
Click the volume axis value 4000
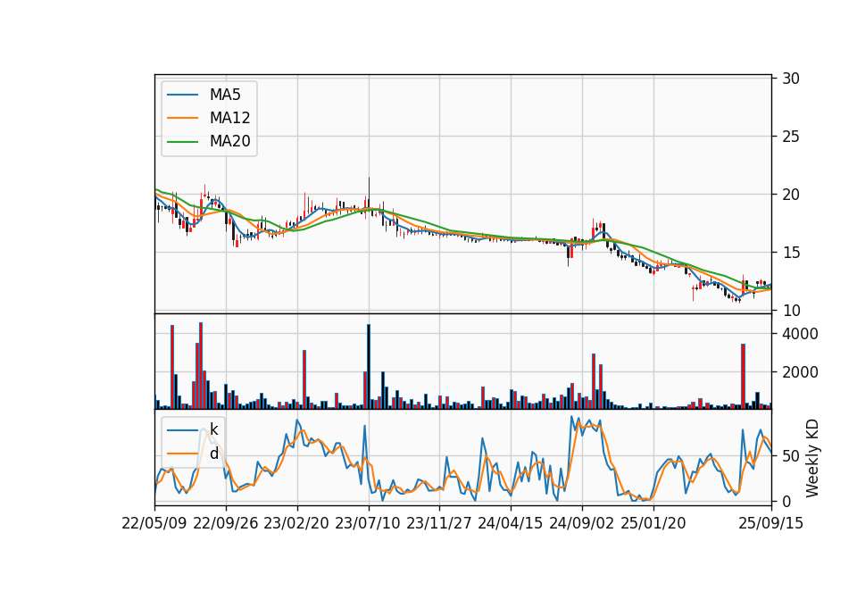[800, 334]
